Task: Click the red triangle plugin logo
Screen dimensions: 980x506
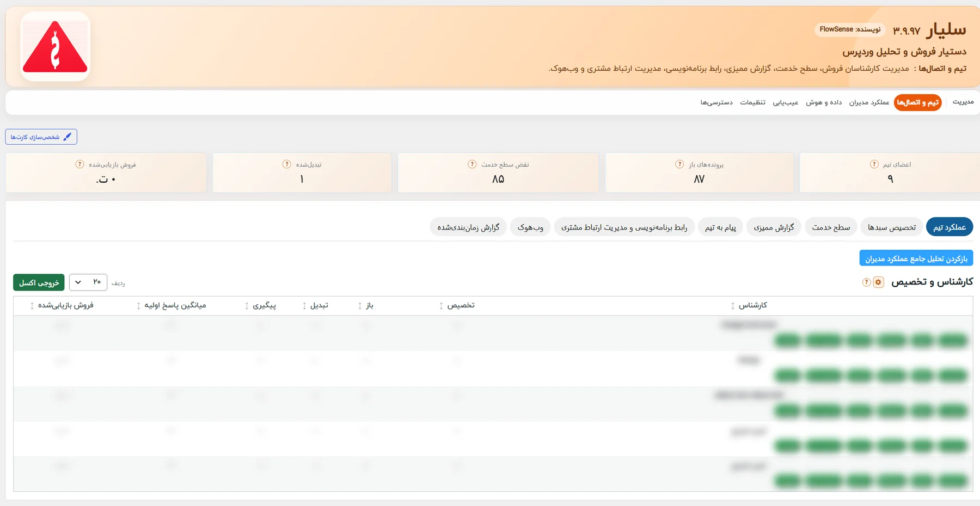Action: [55, 47]
